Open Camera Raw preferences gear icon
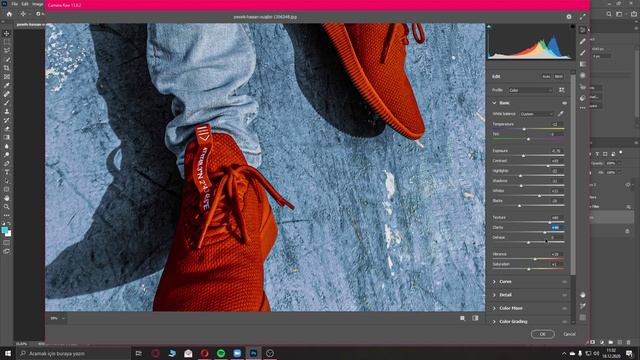Screen dimensions: 640x360 click(569, 17)
